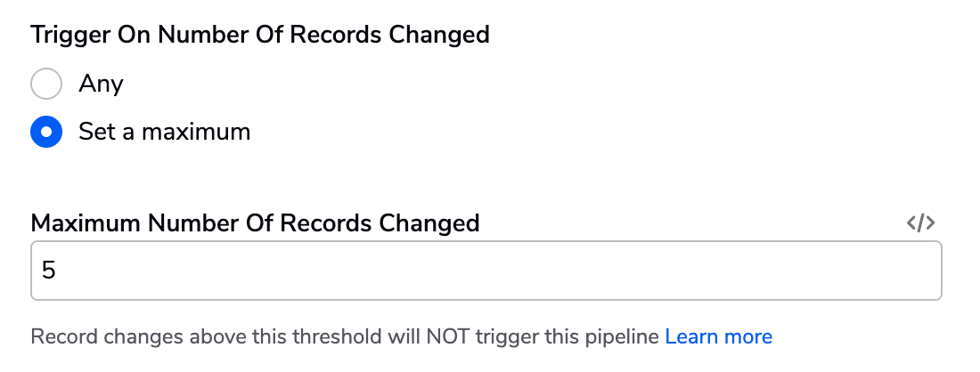Click the value 5 in the input box
Viewport: 980px width, 372px height.
(x=49, y=271)
